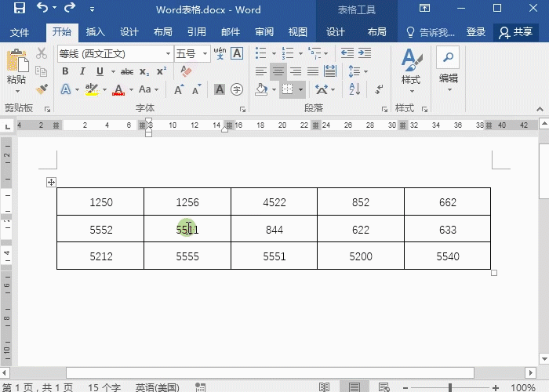Image resolution: width=549 pixels, height=392 pixels.
Task: Toggle Italic formatting
Action: 83,71
